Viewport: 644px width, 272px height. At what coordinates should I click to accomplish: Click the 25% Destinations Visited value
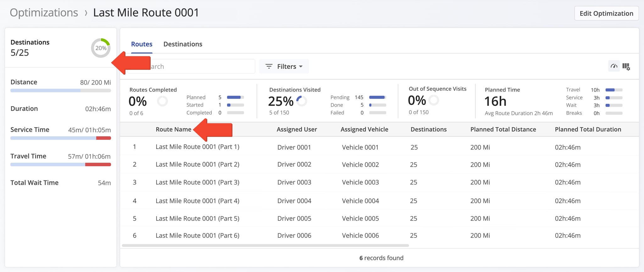pos(280,101)
